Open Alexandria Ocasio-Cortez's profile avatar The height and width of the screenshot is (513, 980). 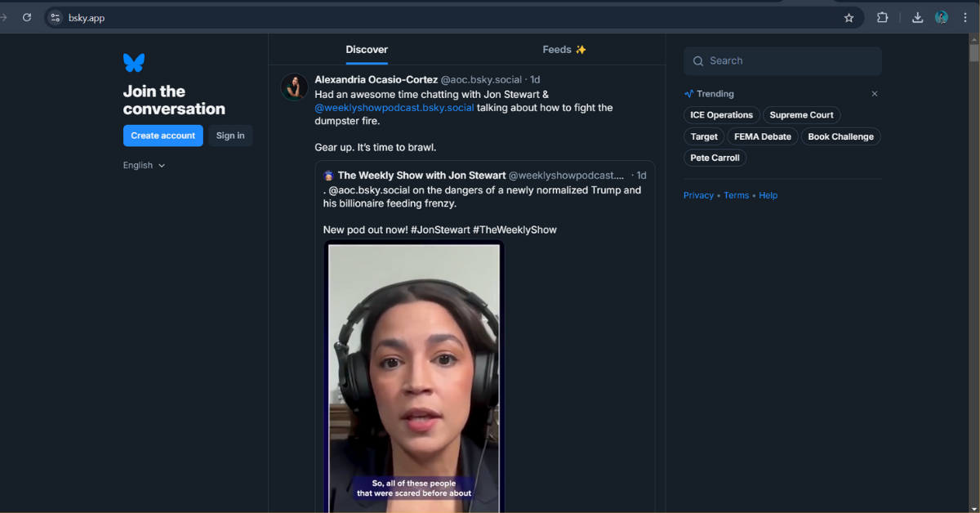click(x=294, y=87)
